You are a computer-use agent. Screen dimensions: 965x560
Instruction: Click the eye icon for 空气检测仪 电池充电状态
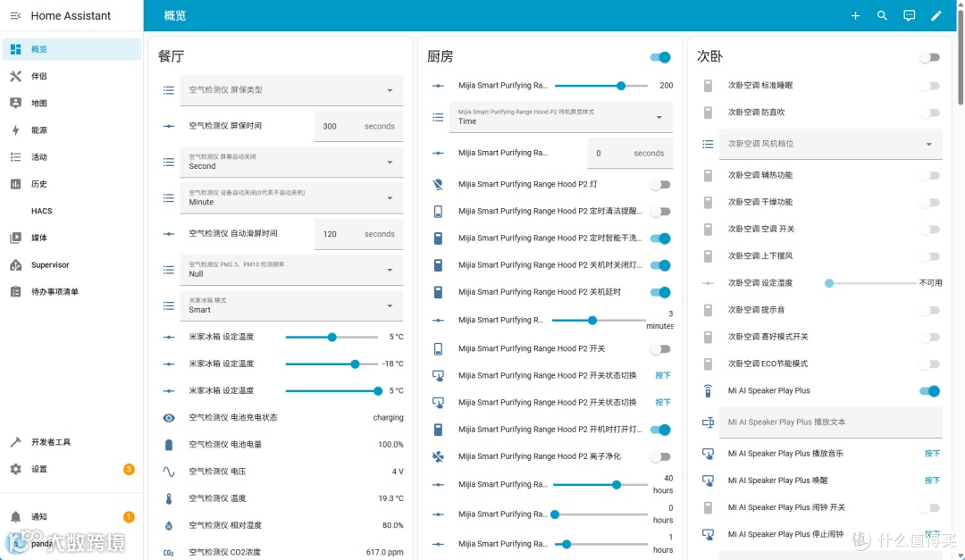(x=169, y=418)
